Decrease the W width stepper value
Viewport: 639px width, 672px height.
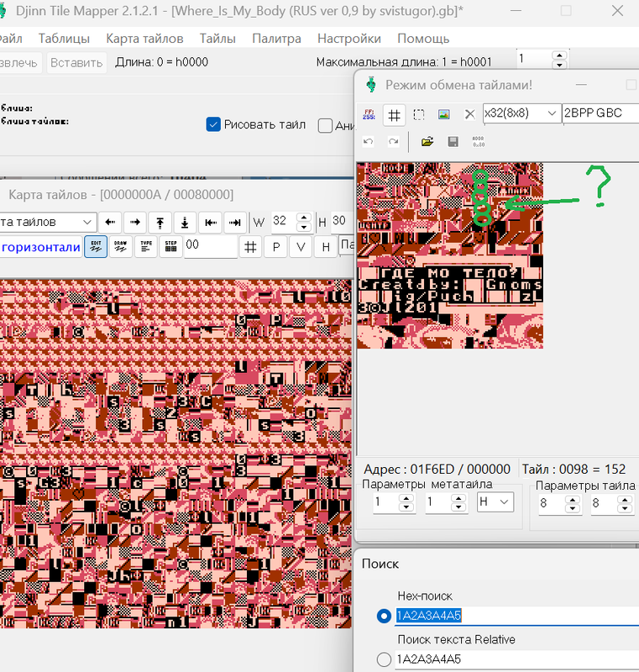coord(304,227)
